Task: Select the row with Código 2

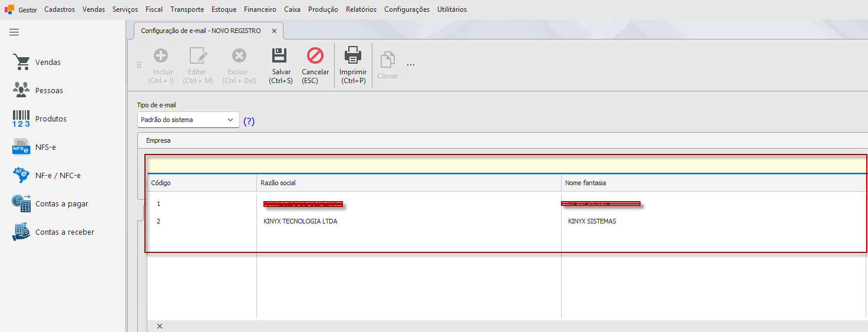Action: pyautogui.click(x=507, y=221)
